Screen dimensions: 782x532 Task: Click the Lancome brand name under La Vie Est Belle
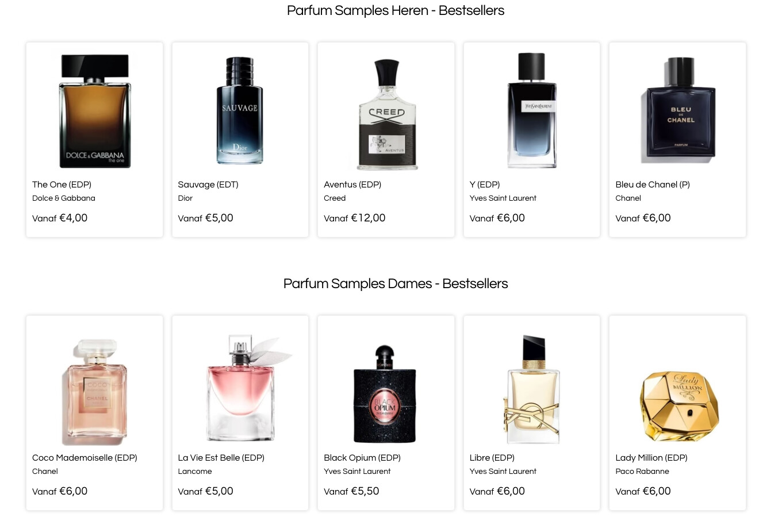click(195, 472)
